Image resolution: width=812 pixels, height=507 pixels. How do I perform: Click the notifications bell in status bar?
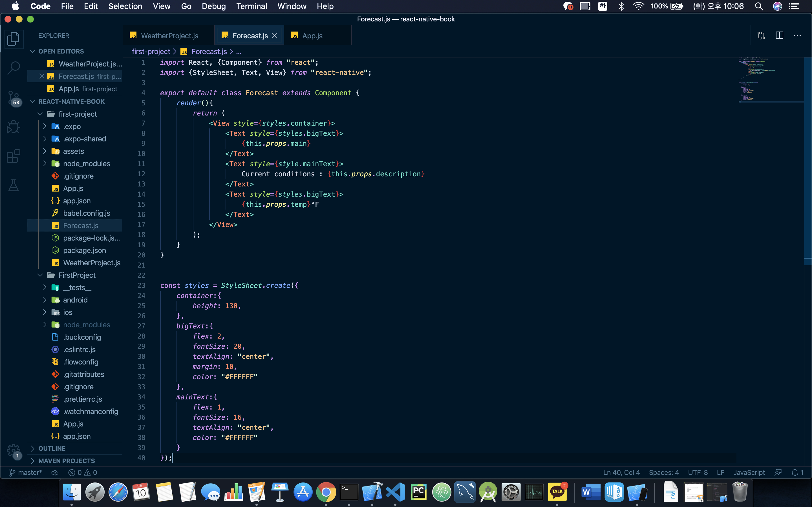click(x=795, y=472)
